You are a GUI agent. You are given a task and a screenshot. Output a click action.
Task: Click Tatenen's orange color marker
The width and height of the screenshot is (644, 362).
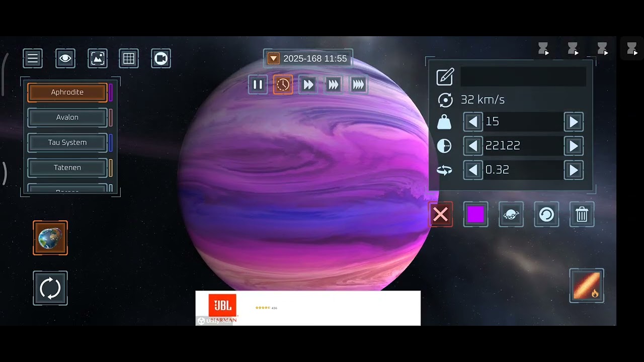pos(111,168)
